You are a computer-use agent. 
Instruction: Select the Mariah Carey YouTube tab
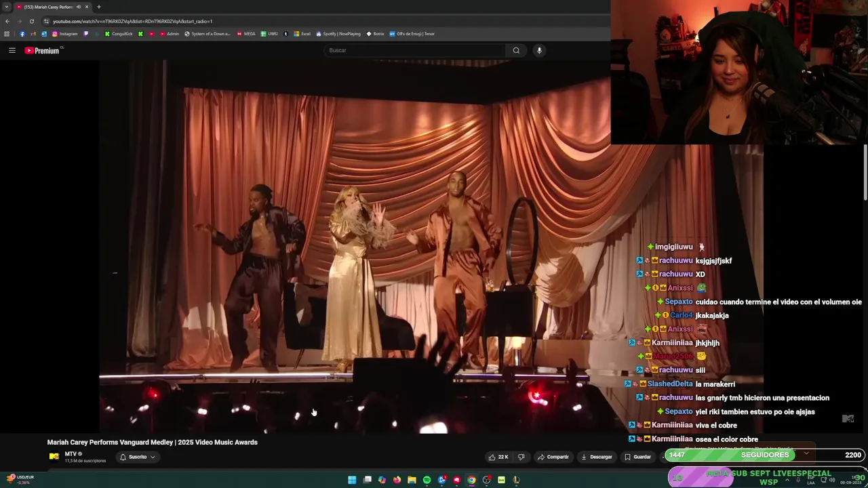coord(53,7)
